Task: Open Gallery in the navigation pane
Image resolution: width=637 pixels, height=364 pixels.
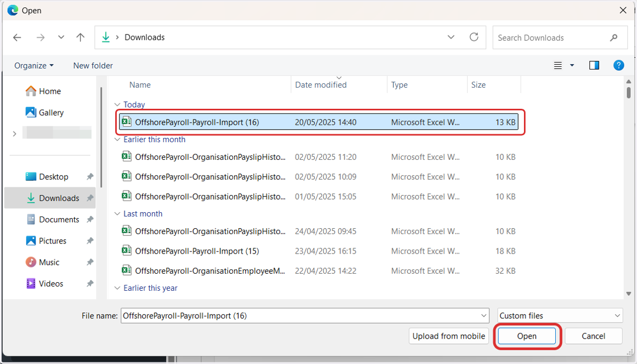Action: (x=45, y=112)
